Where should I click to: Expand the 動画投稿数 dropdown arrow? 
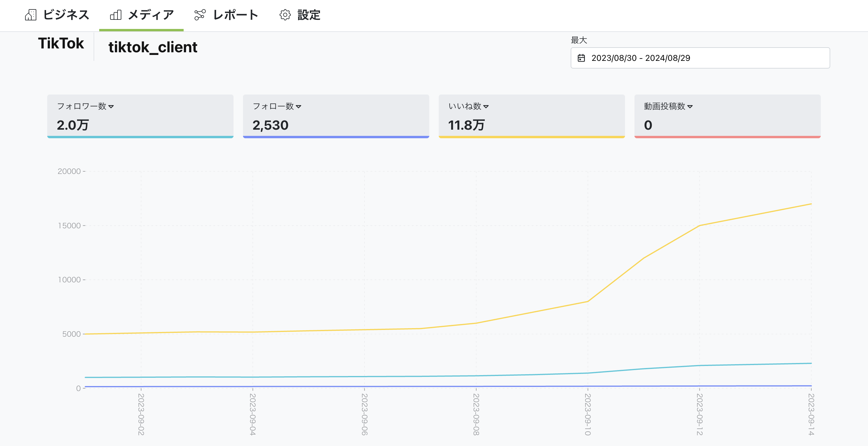pos(690,107)
